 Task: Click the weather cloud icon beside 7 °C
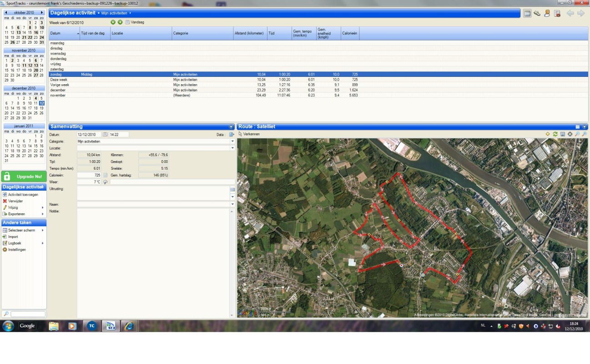pos(106,182)
